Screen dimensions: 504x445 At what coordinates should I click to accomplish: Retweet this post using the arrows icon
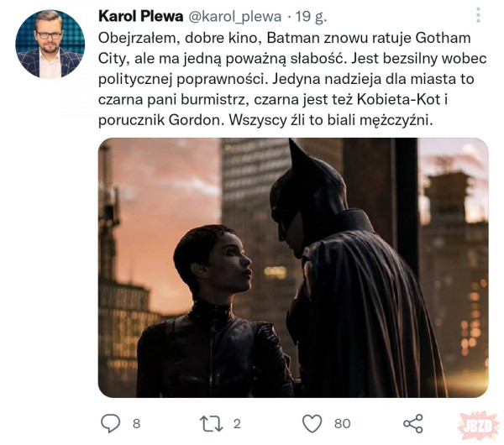coord(209,423)
